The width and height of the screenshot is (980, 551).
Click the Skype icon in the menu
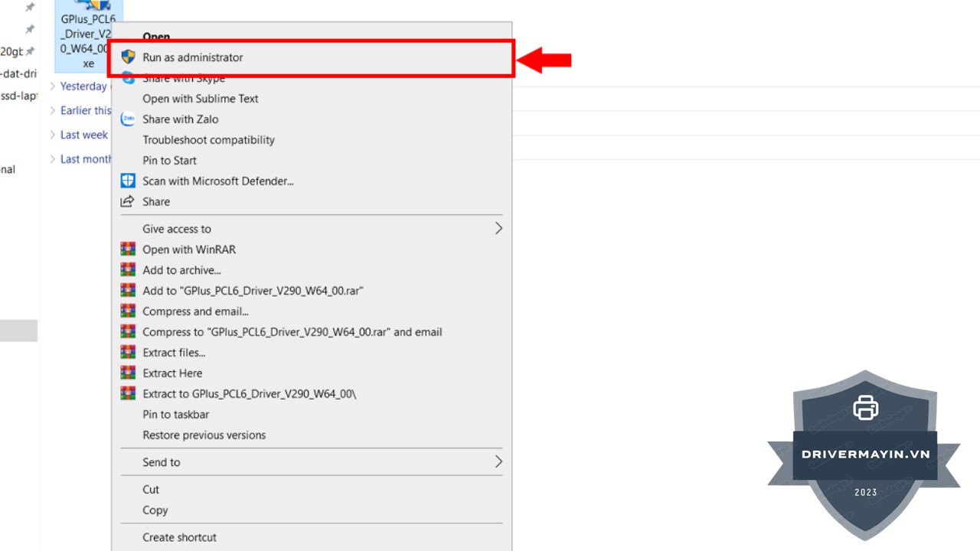[x=128, y=78]
